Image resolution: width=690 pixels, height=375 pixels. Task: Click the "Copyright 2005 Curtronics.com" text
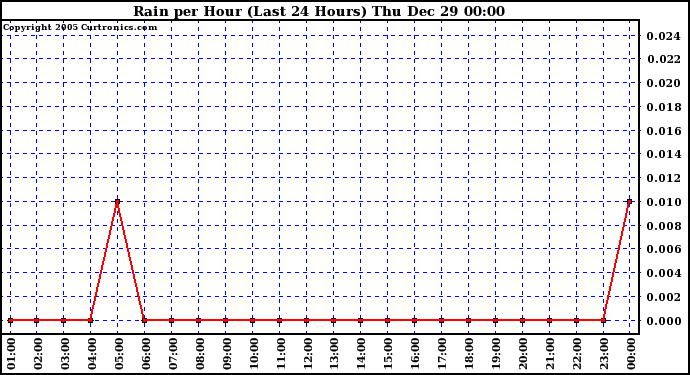point(80,27)
